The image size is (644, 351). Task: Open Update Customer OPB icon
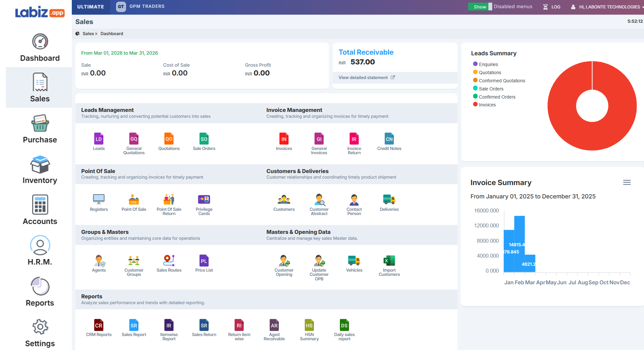(x=319, y=261)
